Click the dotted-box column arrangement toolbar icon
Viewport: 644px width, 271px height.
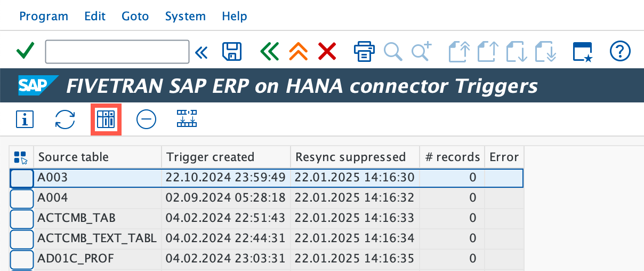187,118
